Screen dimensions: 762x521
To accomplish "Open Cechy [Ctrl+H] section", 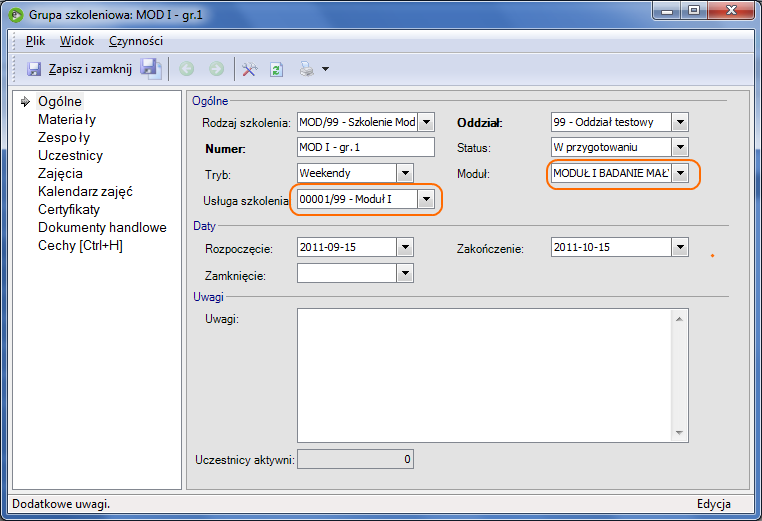I will [80, 245].
